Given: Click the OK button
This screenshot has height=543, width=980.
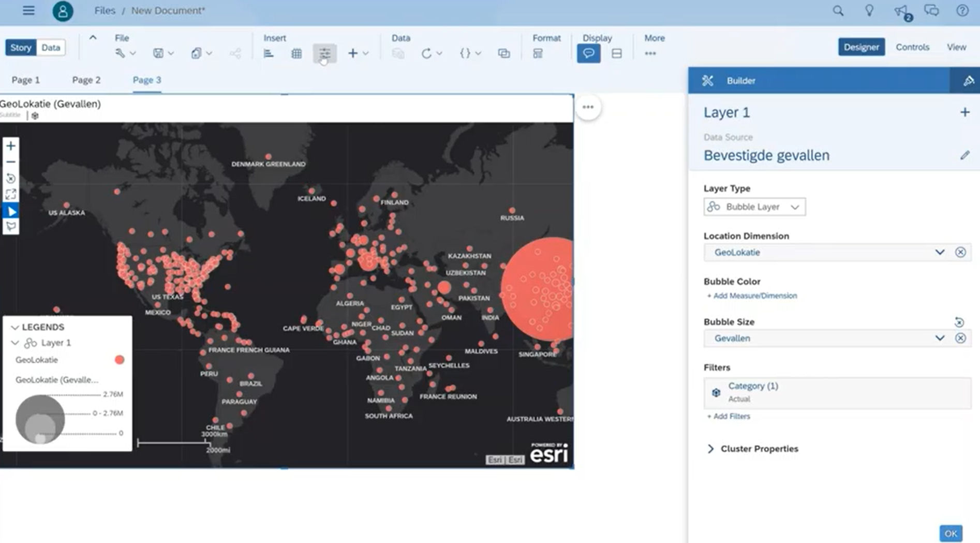Looking at the screenshot, I should pos(951,533).
